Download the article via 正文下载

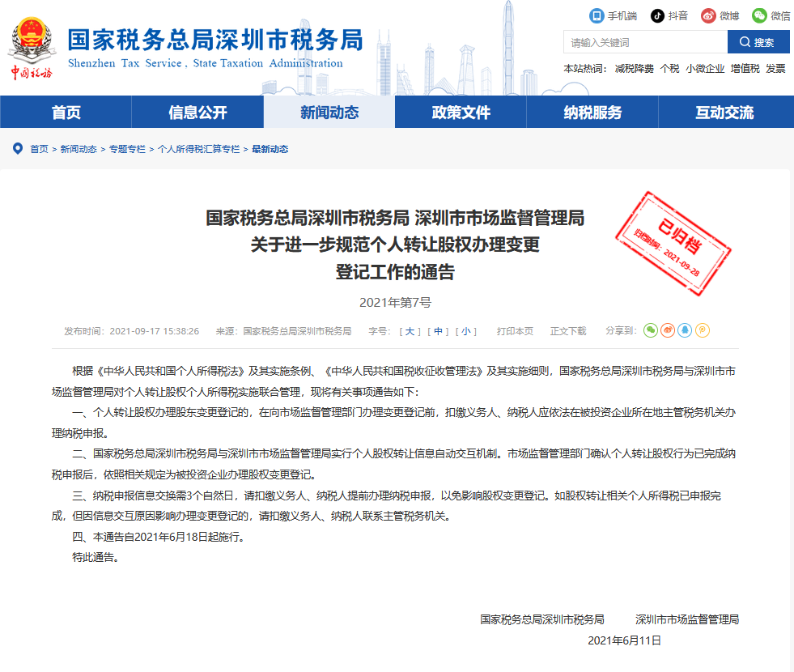[568, 330]
